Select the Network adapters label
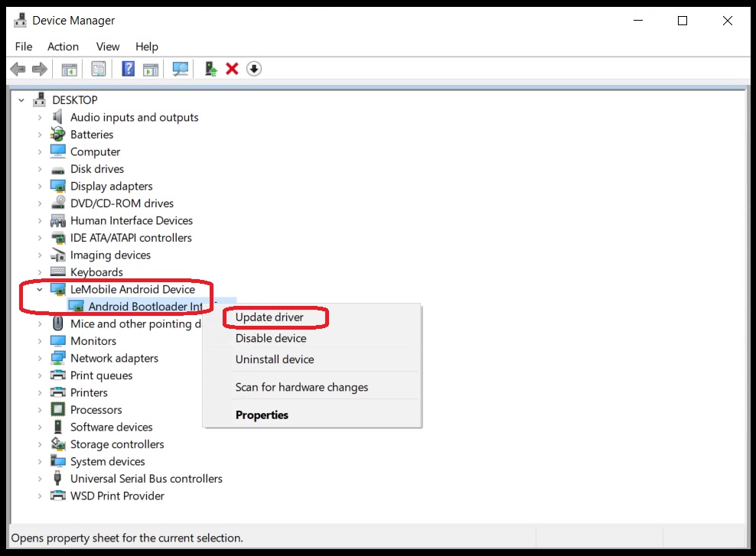Viewport: 756px width, 556px height. 114,359
